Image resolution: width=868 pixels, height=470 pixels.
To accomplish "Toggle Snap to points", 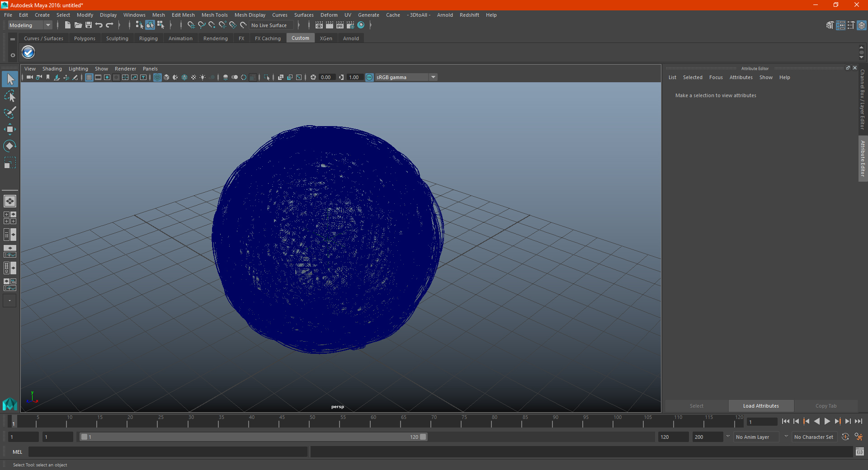I will click(212, 25).
